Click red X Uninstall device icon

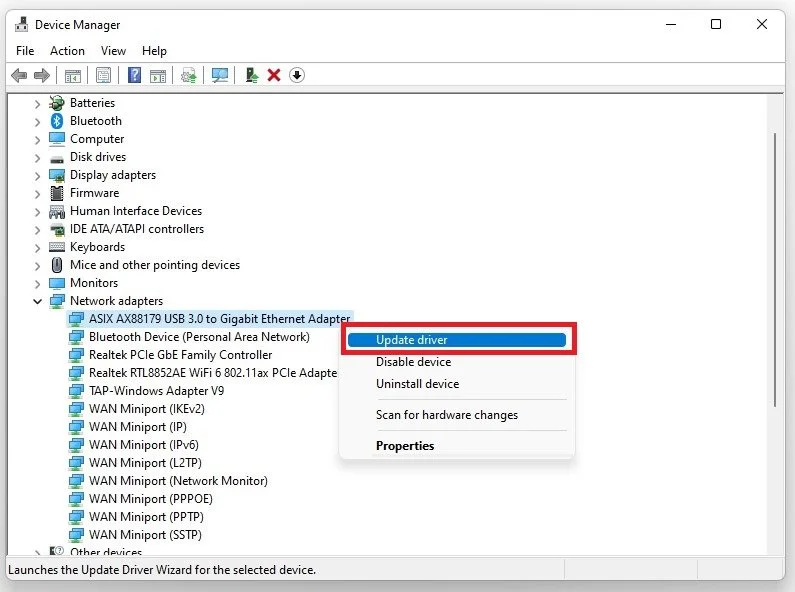click(x=274, y=76)
